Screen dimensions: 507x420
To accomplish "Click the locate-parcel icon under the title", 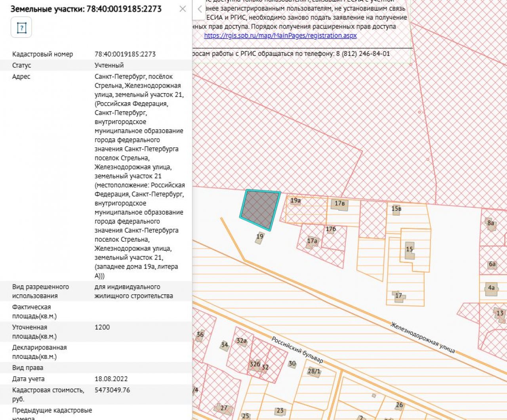I will (x=21, y=28).
